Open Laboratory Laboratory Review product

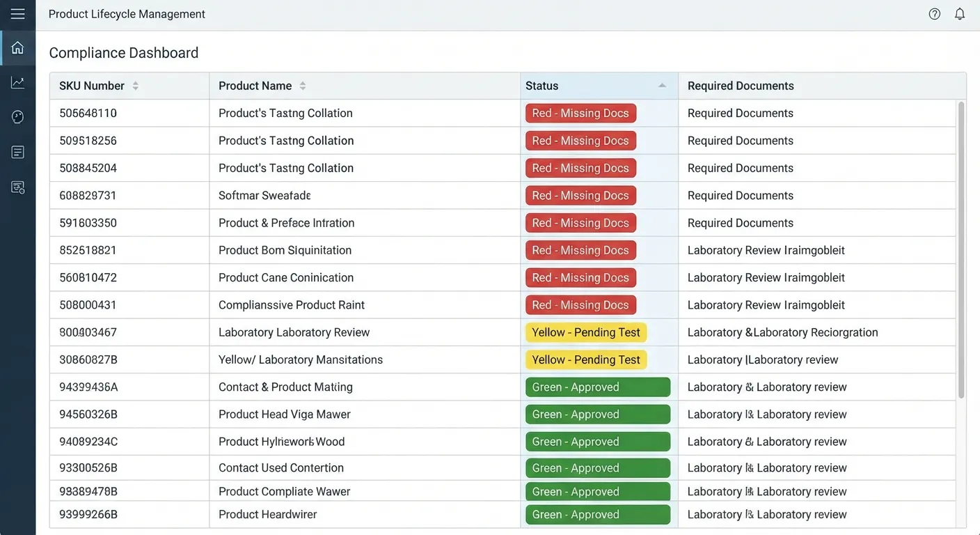pos(294,332)
